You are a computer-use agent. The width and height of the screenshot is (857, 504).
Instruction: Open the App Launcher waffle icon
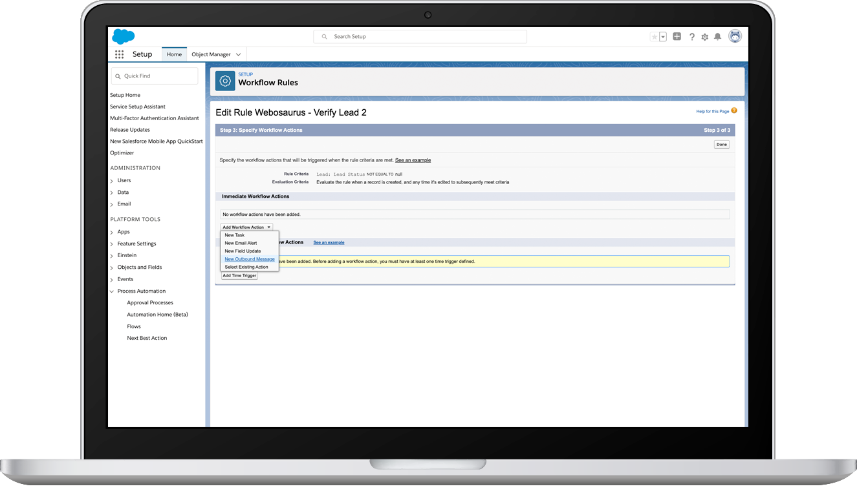click(120, 54)
